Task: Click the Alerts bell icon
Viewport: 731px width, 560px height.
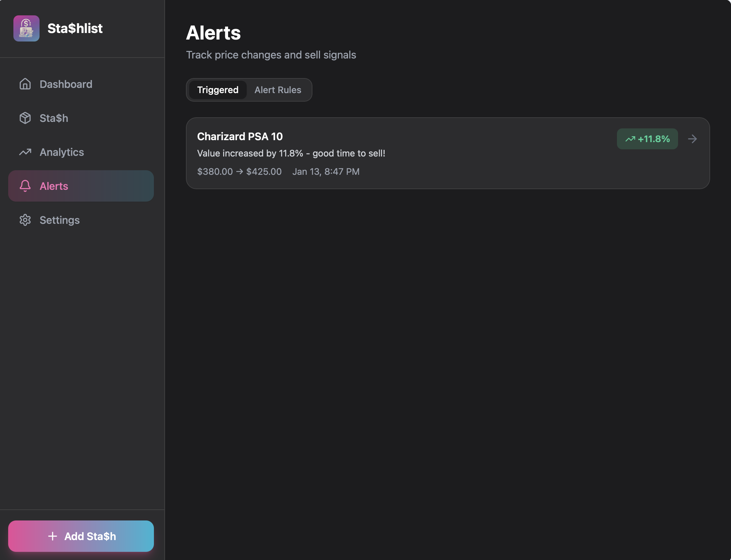Action: click(25, 186)
